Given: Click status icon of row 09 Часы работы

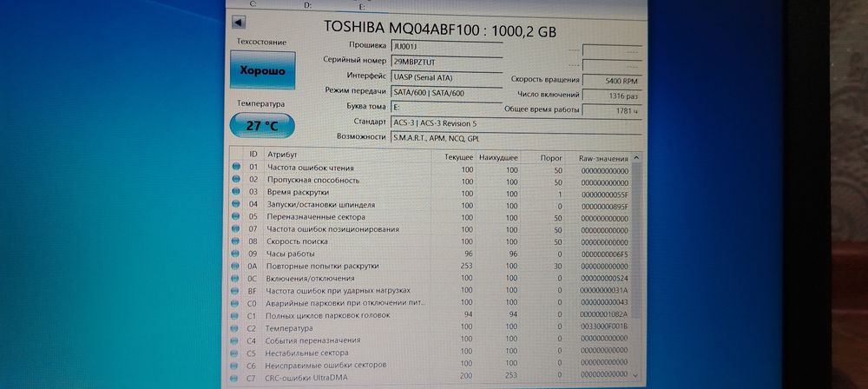Looking at the screenshot, I should (236, 254).
